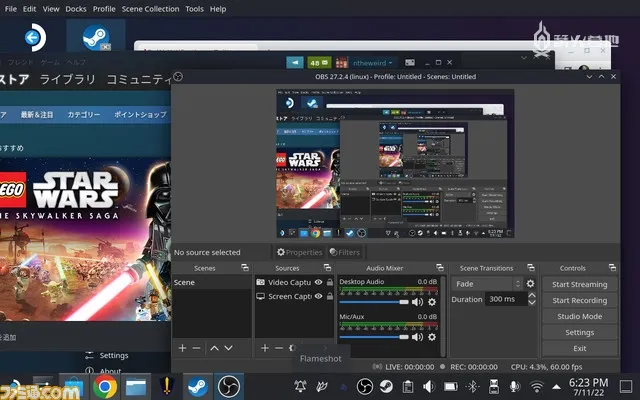
Task: Open Wi-Fi network tray icon
Action: tap(537, 386)
